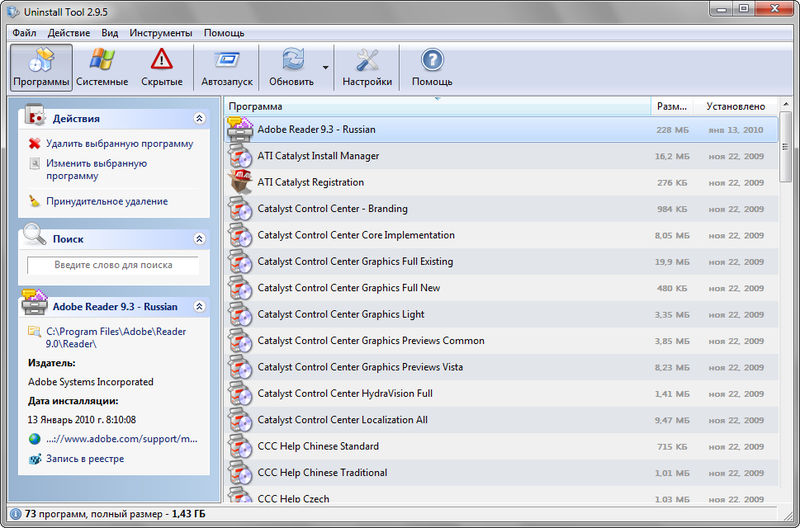Click the scrollbar up arrow
Screen dimensions: 800x528
click(785, 103)
